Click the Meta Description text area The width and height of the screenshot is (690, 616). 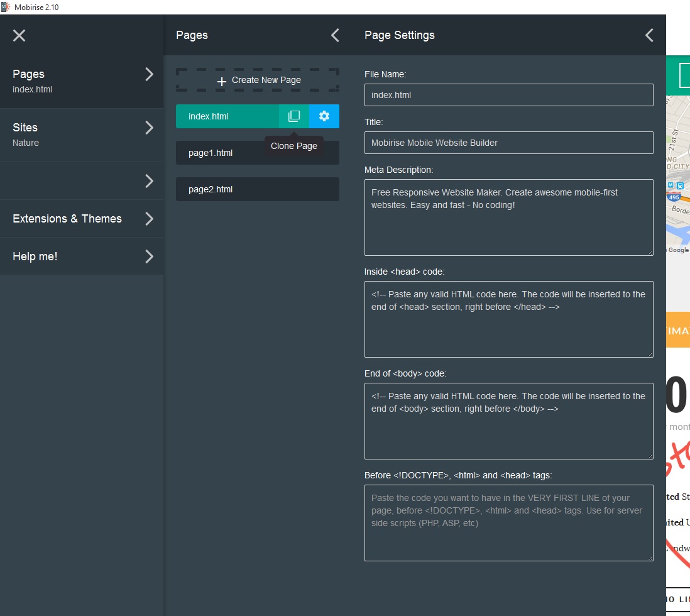pos(508,217)
